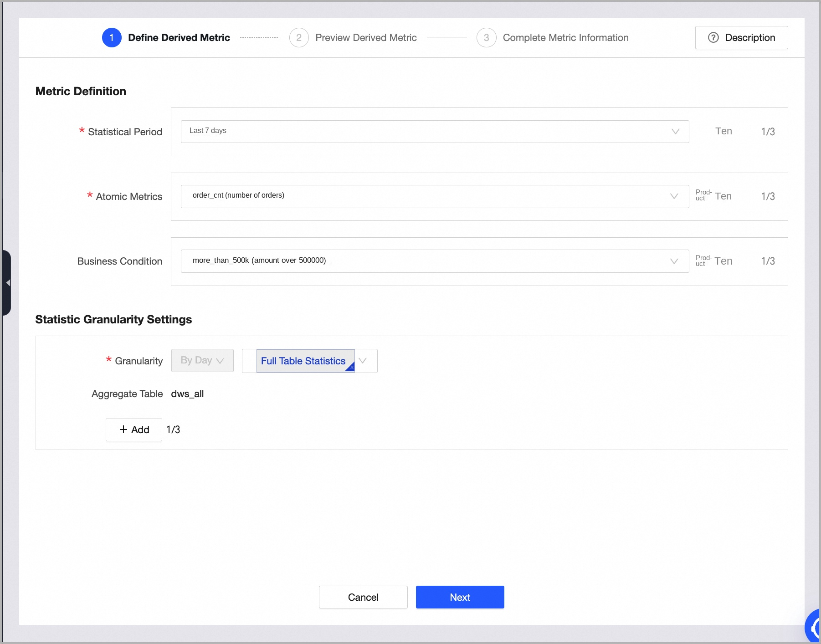
Task: Click the step 2 number circle
Action: (x=299, y=37)
